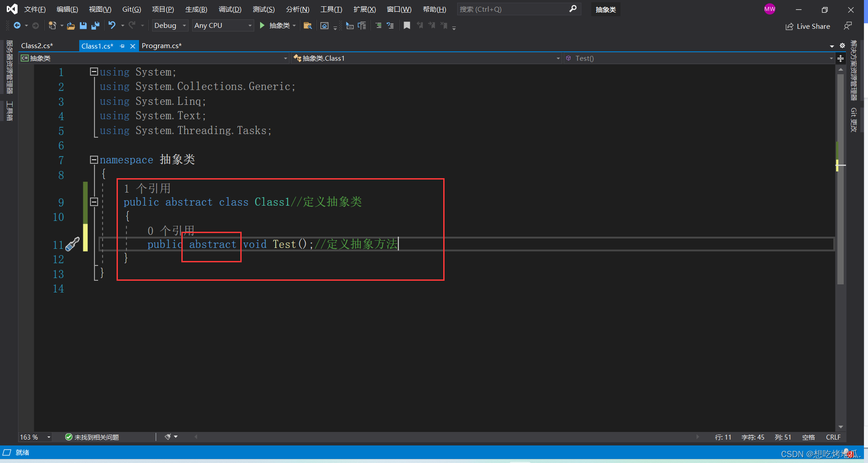Toggle bookmark on current line
Viewport: 868px width, 463px height.
pyautogui.click(x=407, y=26)
